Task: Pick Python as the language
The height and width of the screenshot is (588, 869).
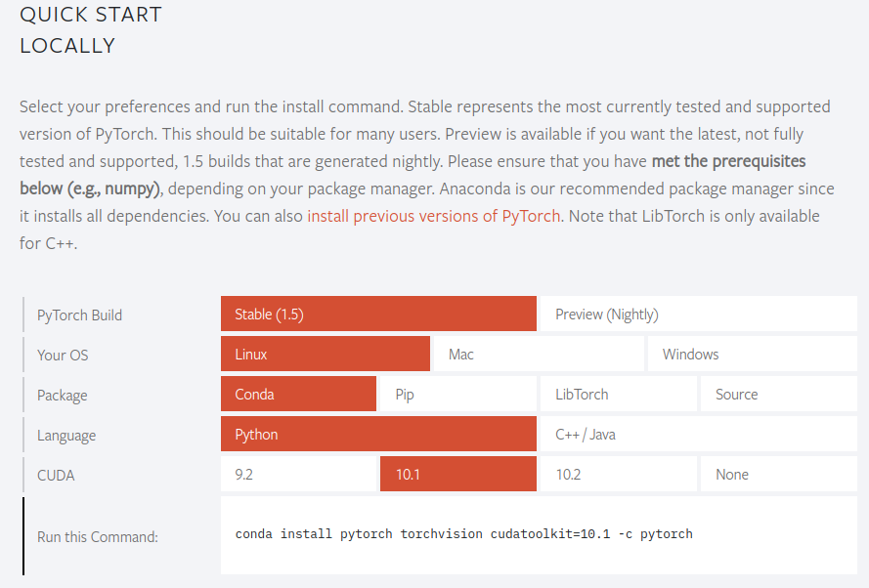Action: pyautogui.click(x=378, y=435)
